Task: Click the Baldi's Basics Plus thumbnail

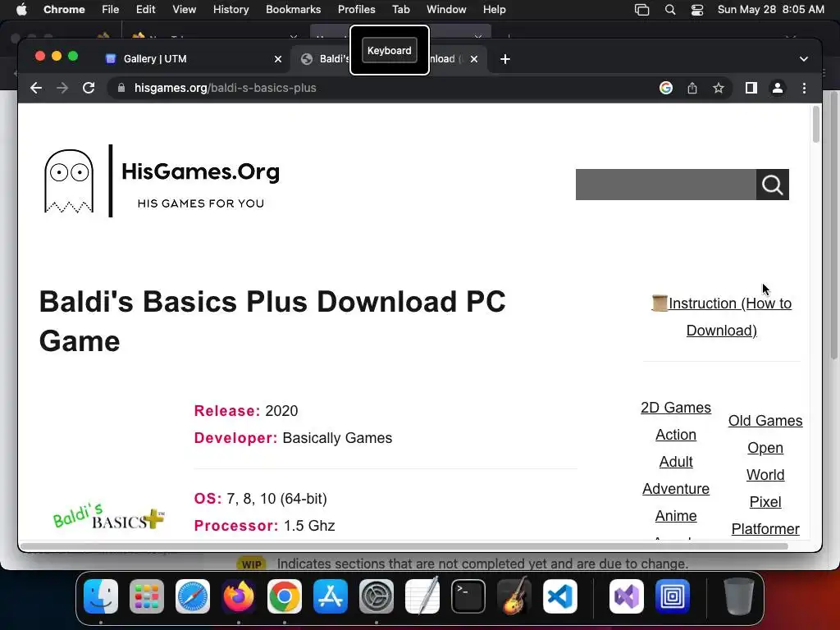Action: coord(108,517)
